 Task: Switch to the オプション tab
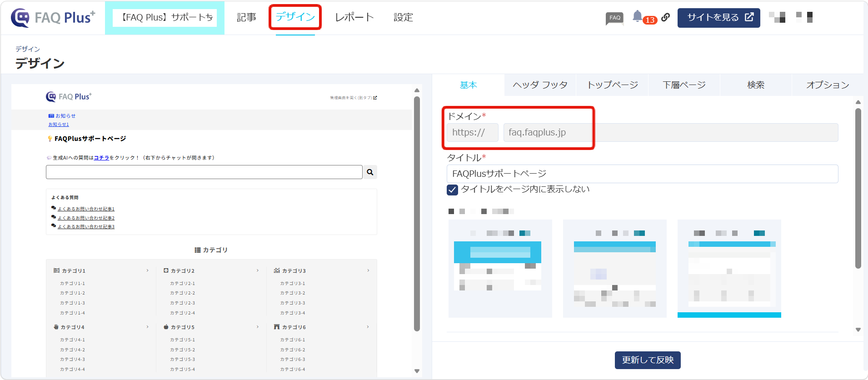828,85
